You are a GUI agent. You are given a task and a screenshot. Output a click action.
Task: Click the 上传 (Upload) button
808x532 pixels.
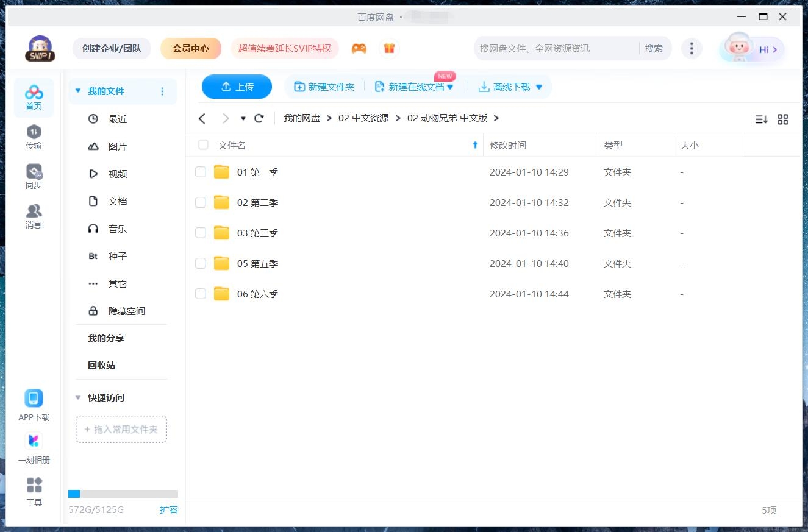point(237,87)
